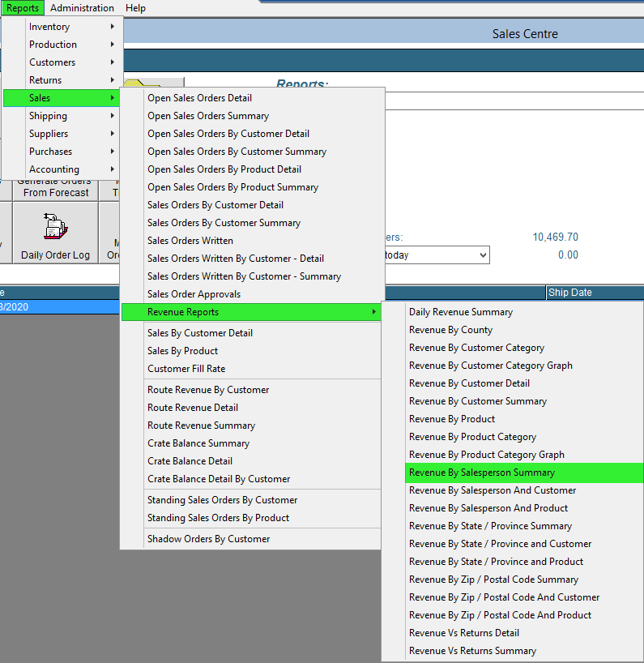Open Shadow Orders By Customer report

251,539
